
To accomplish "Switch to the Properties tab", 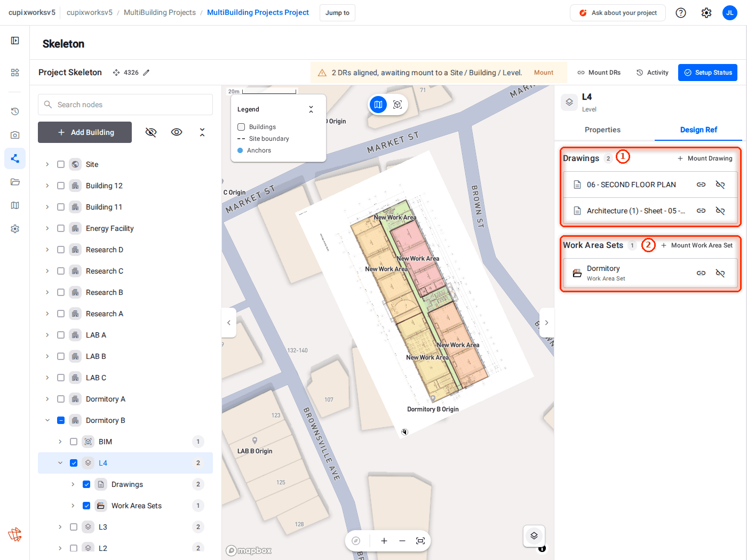I will tap(602, 130).
